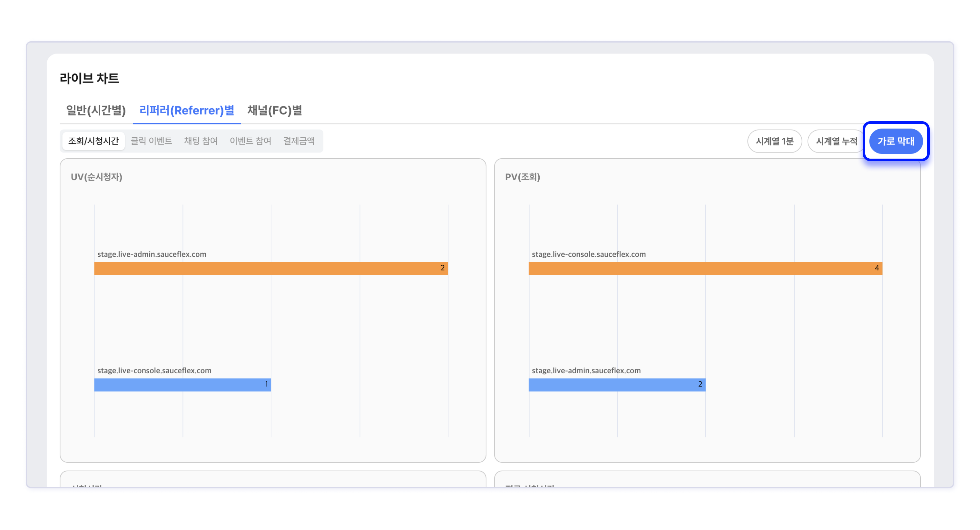Click the UV(순시청자) chart title
The width and height of the screenshot is (980, 530).
96,177
